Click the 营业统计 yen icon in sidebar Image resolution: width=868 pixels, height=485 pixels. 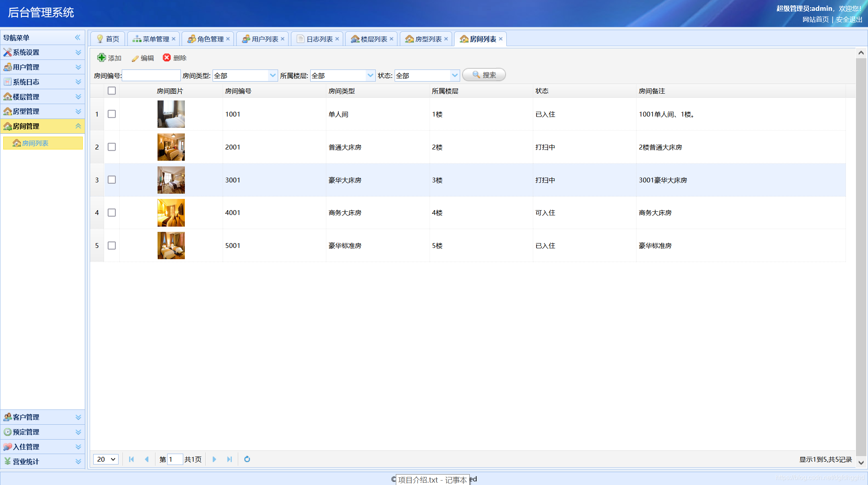click(8, 461)
